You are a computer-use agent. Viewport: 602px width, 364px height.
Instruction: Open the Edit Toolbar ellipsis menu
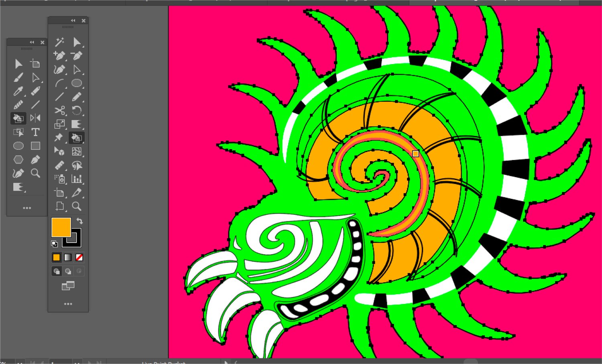pos(68,304)
